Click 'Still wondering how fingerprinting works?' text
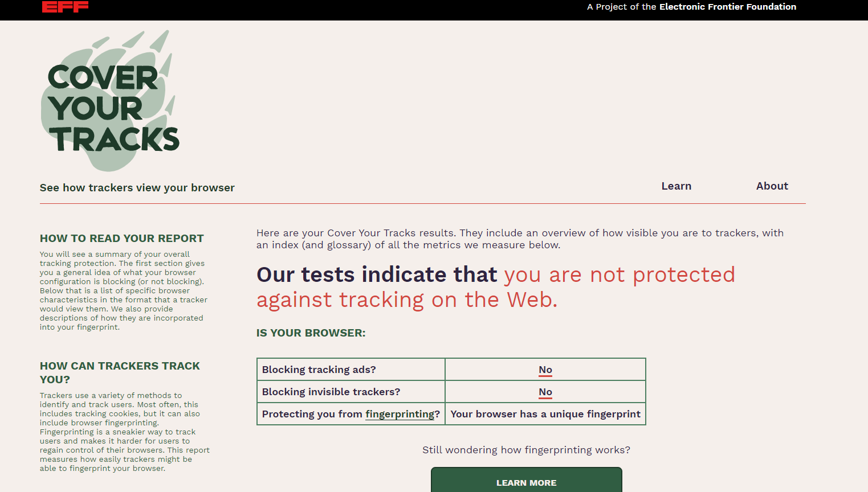 tap(526, 450)
